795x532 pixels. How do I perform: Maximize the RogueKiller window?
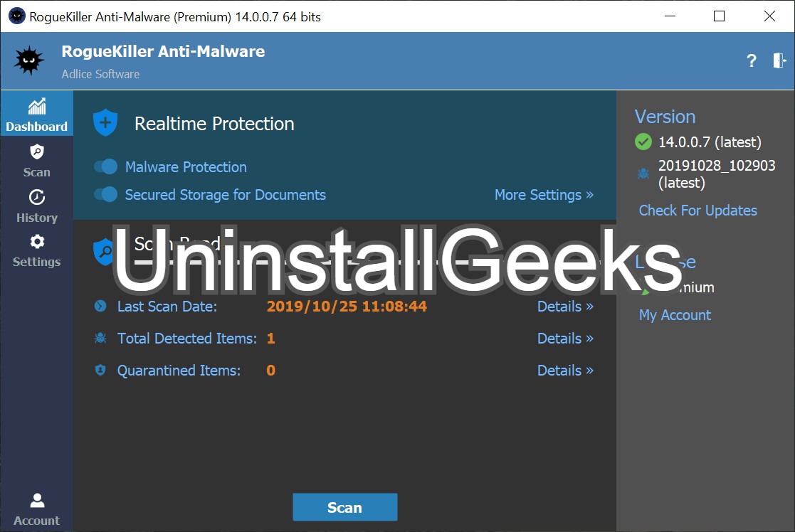719,16
